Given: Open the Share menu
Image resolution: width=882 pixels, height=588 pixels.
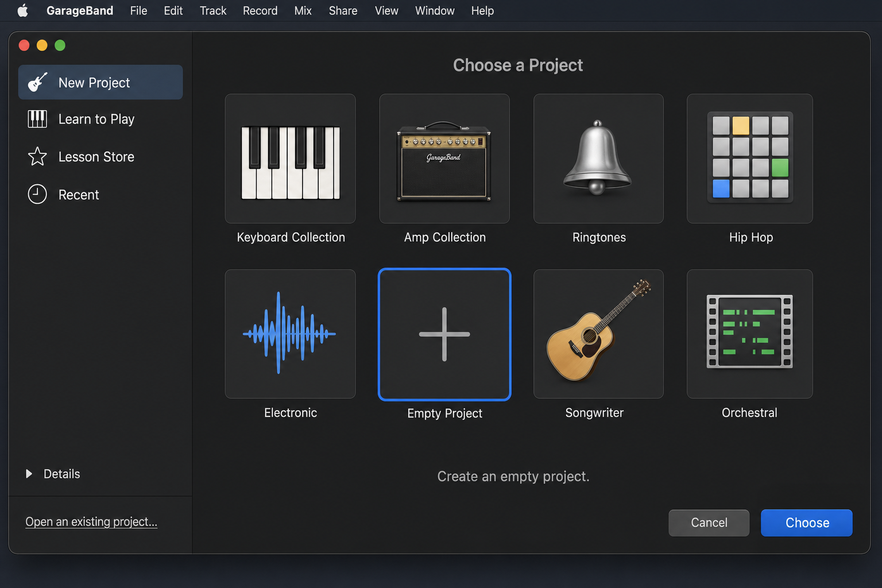Looking at the screenshot, I should coord(343,10).
